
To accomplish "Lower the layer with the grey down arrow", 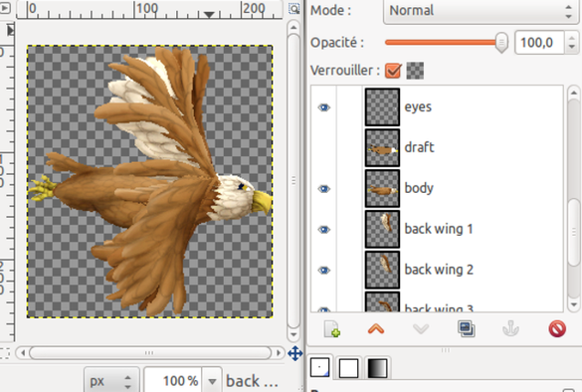I will 421,329.
